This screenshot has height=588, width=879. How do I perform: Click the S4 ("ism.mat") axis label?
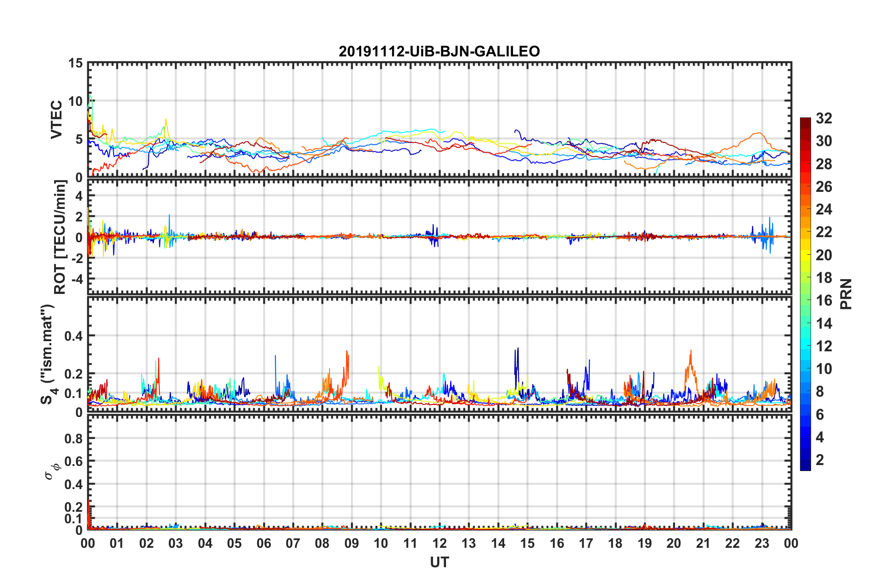pos(48,355)
